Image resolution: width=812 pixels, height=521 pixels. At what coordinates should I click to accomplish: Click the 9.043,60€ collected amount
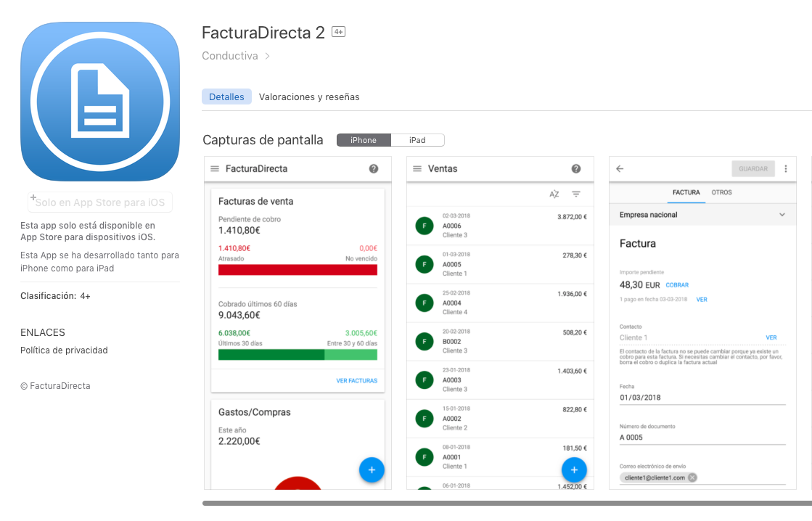pyautogui.click(x=239, y=316)
